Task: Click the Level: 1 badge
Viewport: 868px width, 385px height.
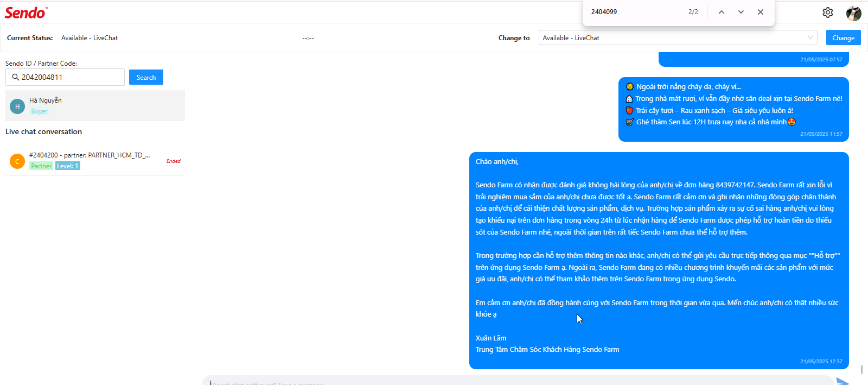Action: pyautogui.click(x=68, y=166)
